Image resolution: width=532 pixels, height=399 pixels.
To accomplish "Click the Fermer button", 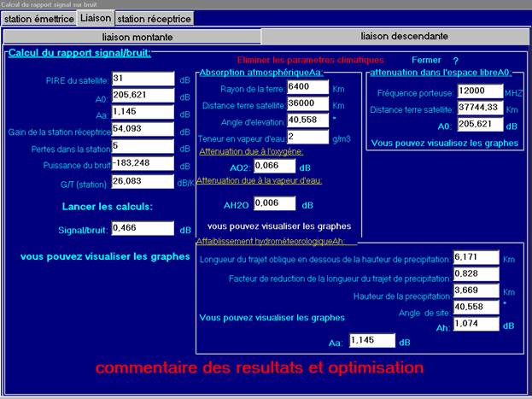I will [426, 60].
